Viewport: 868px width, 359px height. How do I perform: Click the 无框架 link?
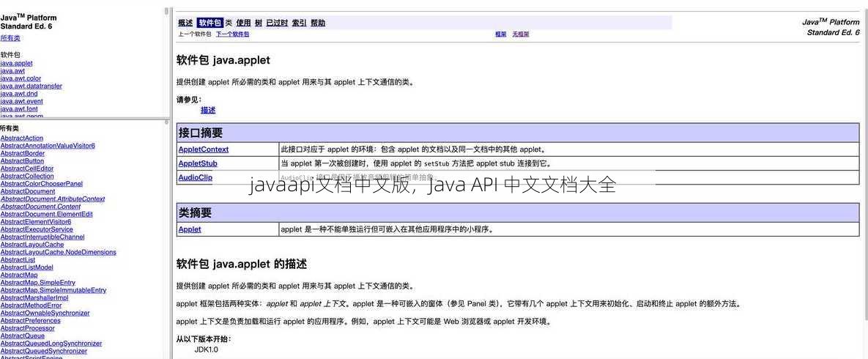pos(520,34)
